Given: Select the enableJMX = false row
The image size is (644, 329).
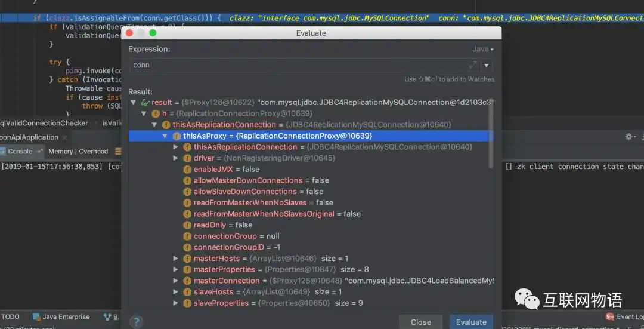Looking at the screenshot, I should [311, 169].
